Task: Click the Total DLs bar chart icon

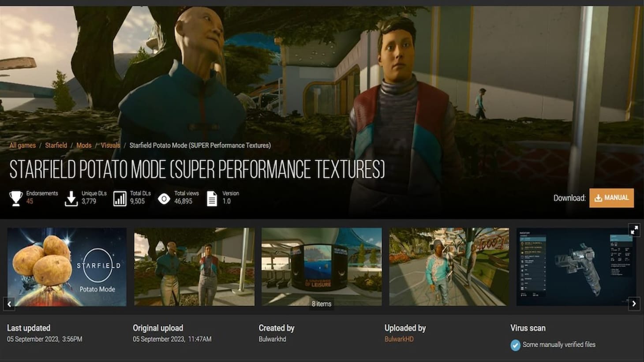Action: [x=120, y=198]
